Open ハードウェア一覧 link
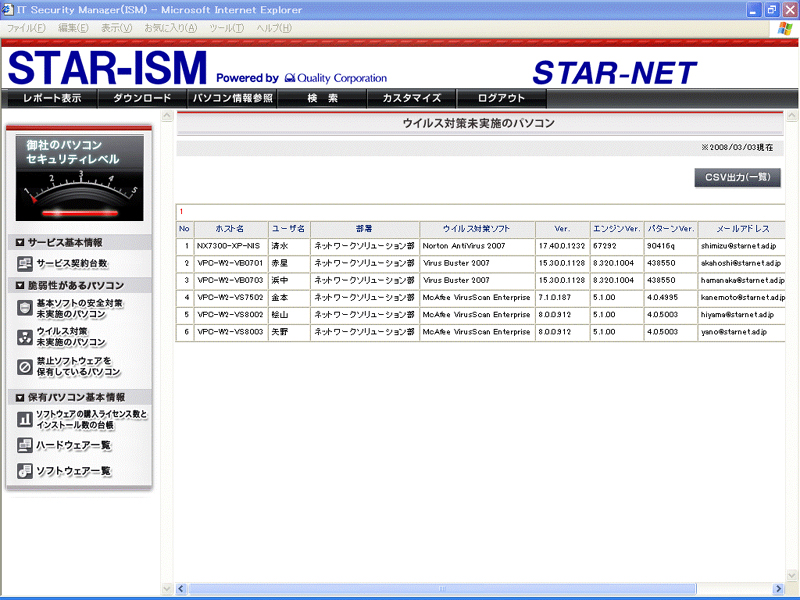 tap(73, 445)
